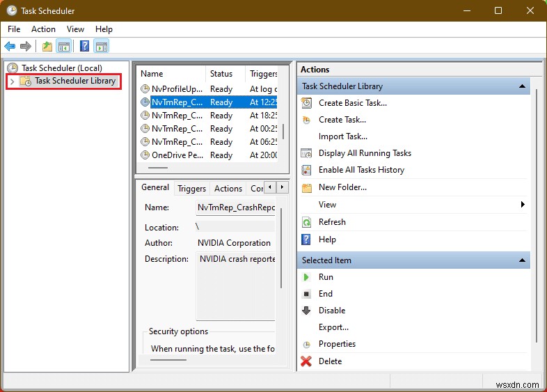547x392 pixels.
Task: Collapse the Task Scheduler Library actions section
Action: click(x=522, y=86)
